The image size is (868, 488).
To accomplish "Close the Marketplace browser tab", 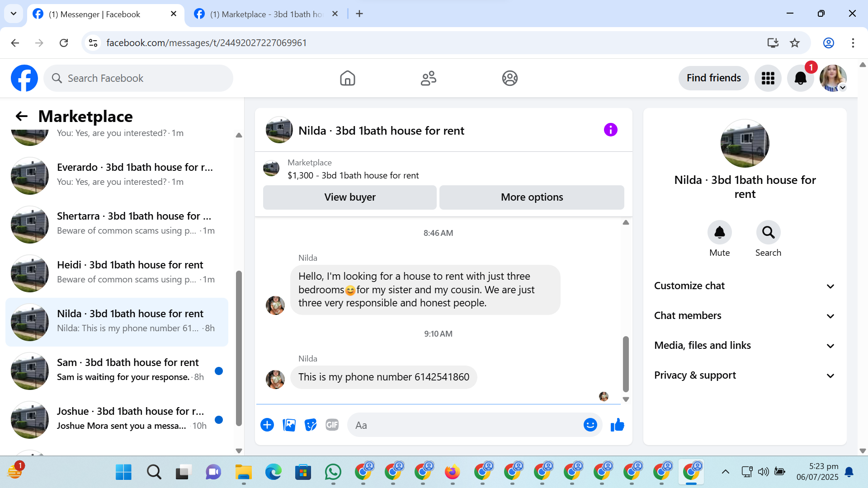I will pyautogui.click(x=335, y=14).
